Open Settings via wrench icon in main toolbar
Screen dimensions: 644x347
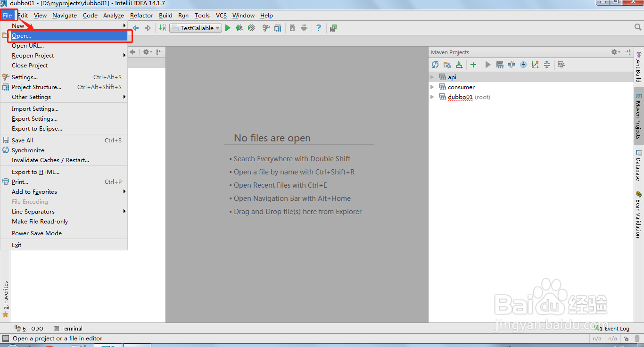tap(266, 28)
